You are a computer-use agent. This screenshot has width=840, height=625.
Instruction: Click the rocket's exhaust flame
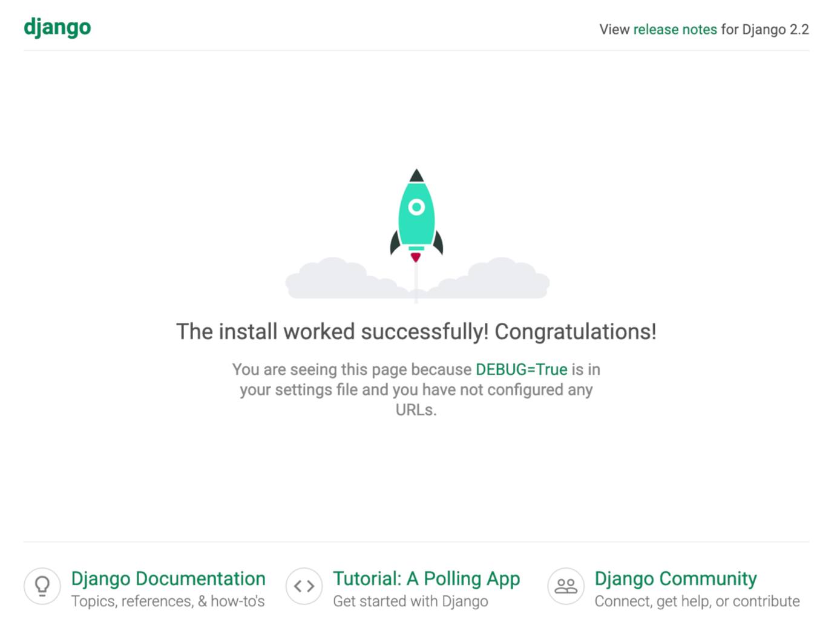[416, 257]
